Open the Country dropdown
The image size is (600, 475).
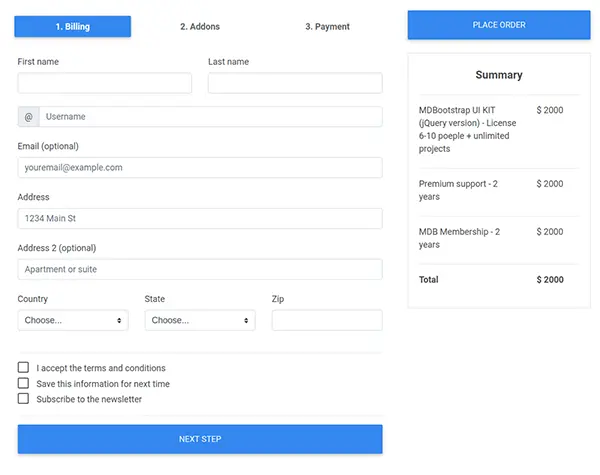coord(73,320)
